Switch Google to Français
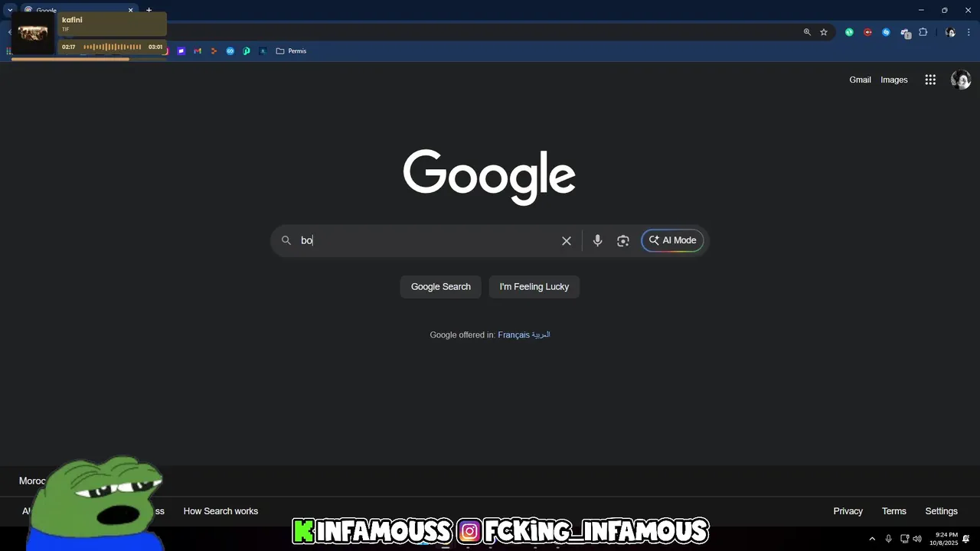 coord(514,335)
